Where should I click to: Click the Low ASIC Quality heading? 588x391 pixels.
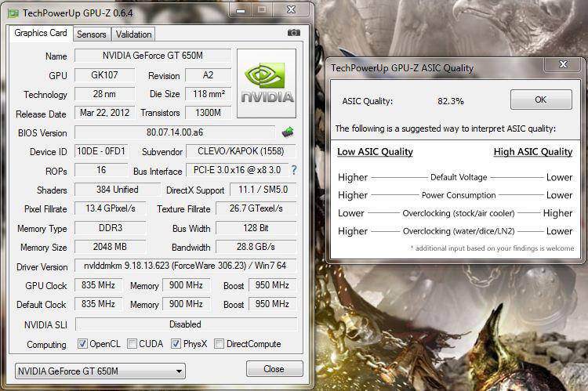coord(375,152)
